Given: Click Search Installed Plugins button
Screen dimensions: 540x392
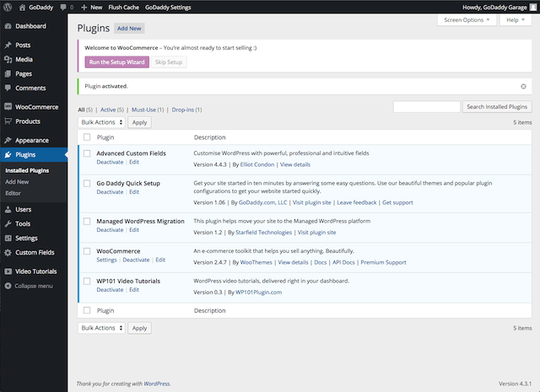Looking at the screenshot, I should tap(497, 107).
